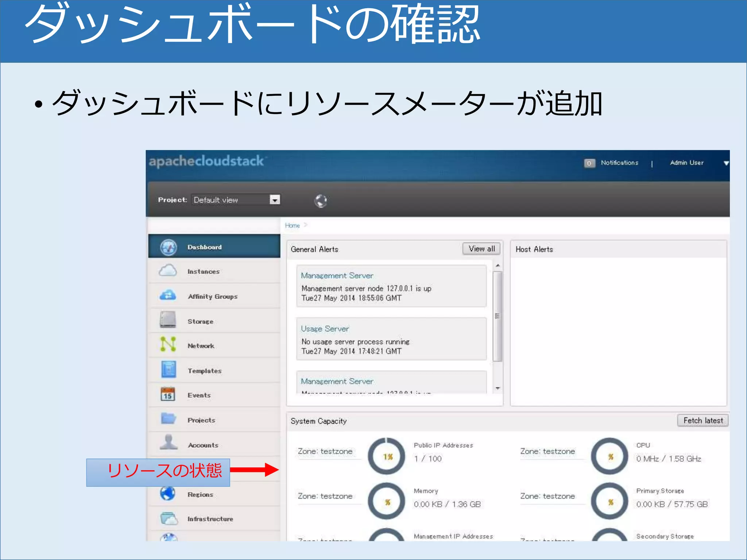Click the Usage Server alert title
This screenshot has width=747, height=560.
coord(325,329)
